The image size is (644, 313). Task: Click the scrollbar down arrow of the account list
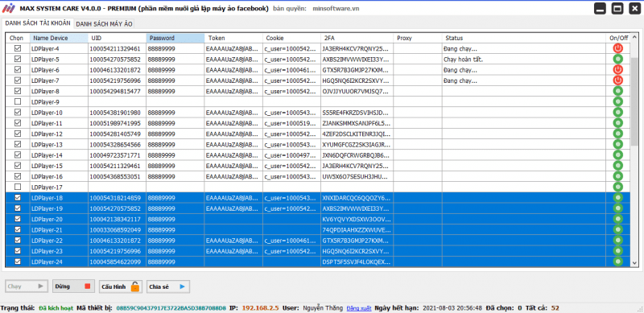(634, 262)
